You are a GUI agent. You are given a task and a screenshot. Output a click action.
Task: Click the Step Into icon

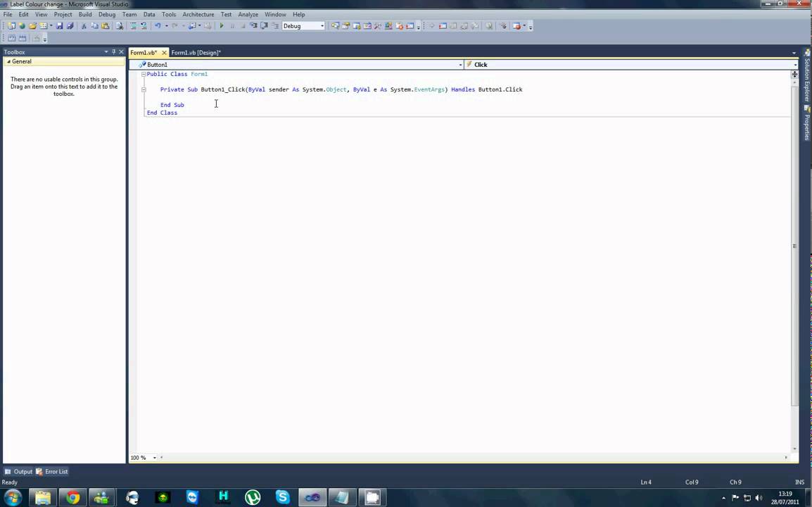pos(253,25)
